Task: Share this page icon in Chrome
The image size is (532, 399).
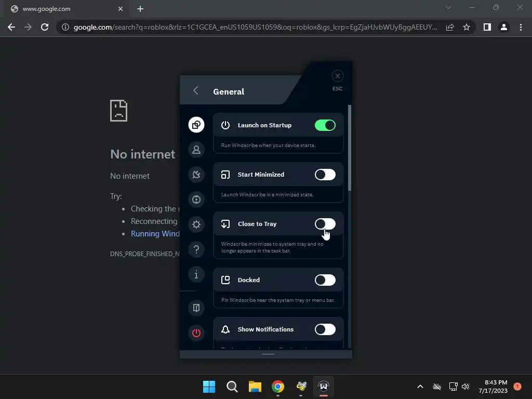Action: [x=450, y=27]
